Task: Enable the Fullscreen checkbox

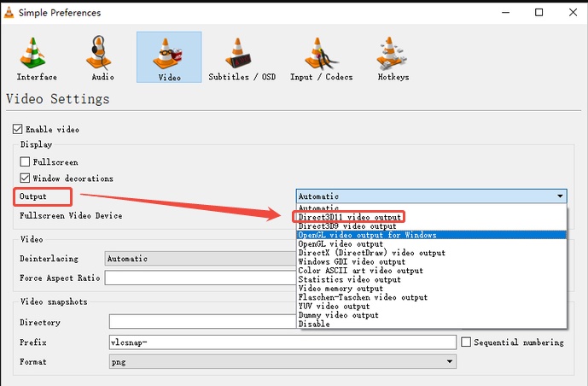Action: [25, 161]
